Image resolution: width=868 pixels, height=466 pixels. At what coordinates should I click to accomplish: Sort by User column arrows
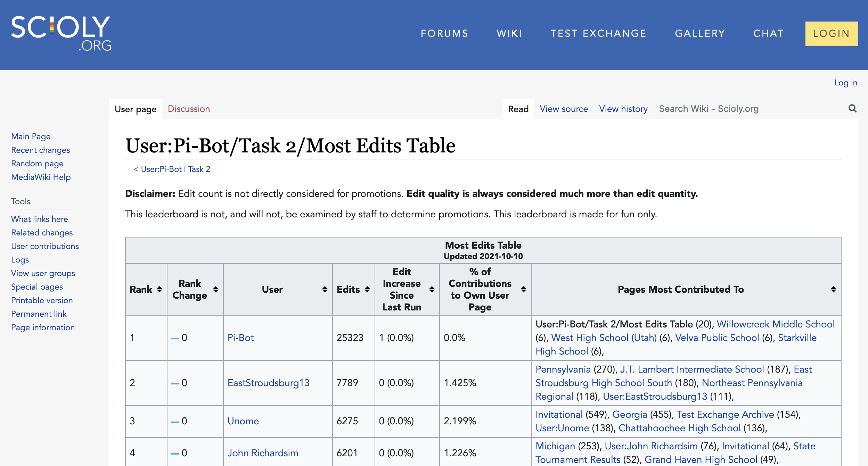[x=325, y=289]
